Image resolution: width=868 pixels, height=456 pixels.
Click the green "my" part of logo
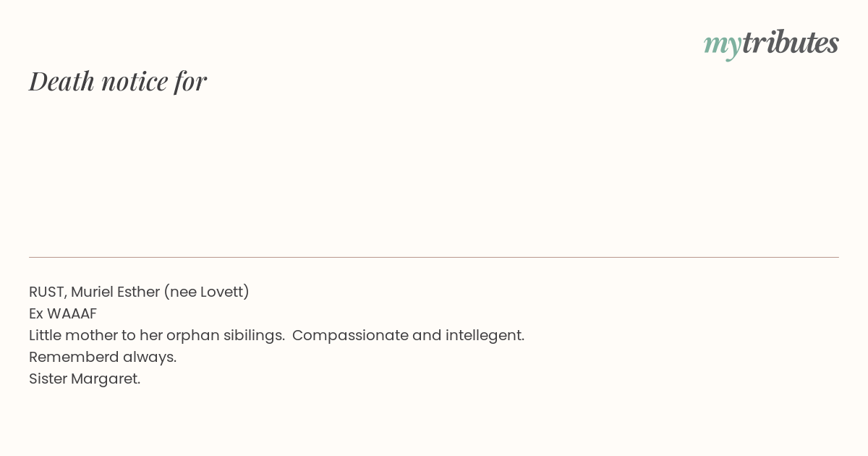click(723, 46)
